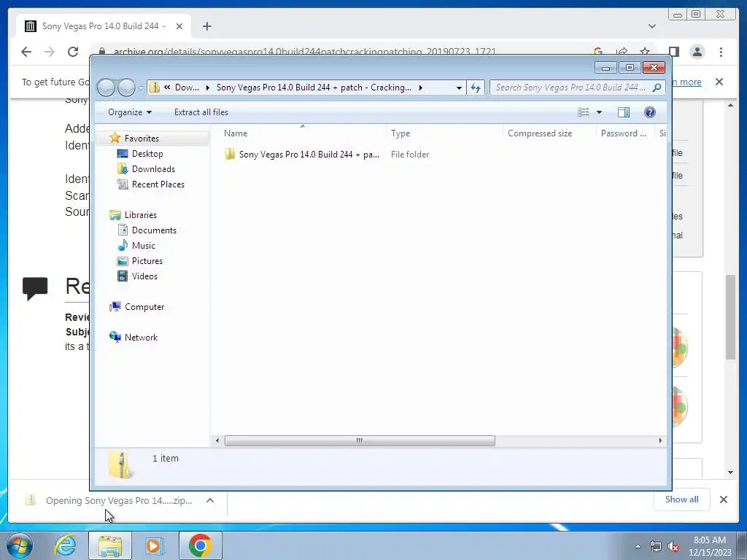Close the Chrome downloads bar

pyautogui.click(x=724, y=499)
